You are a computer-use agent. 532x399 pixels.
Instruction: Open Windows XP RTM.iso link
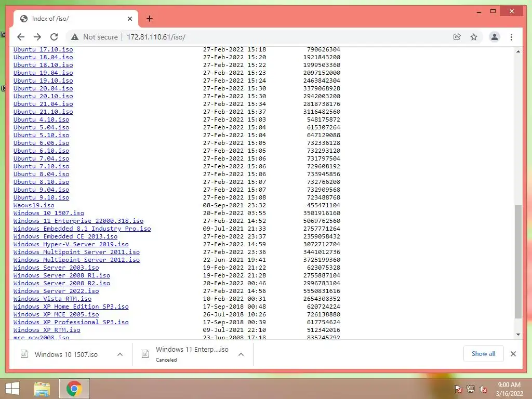(x=47, y=330)
